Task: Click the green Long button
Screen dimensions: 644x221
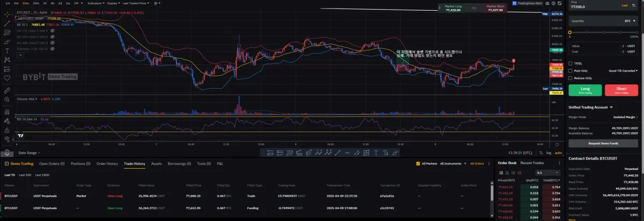Action: (585, 90)
